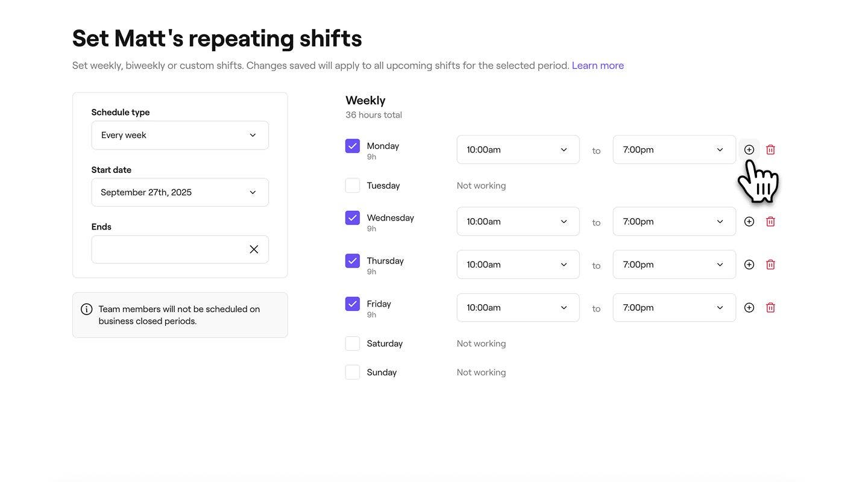Open Wednesday's end time dropdown
This screenshot has width=868, height=482.
click(x=674, y=222)
